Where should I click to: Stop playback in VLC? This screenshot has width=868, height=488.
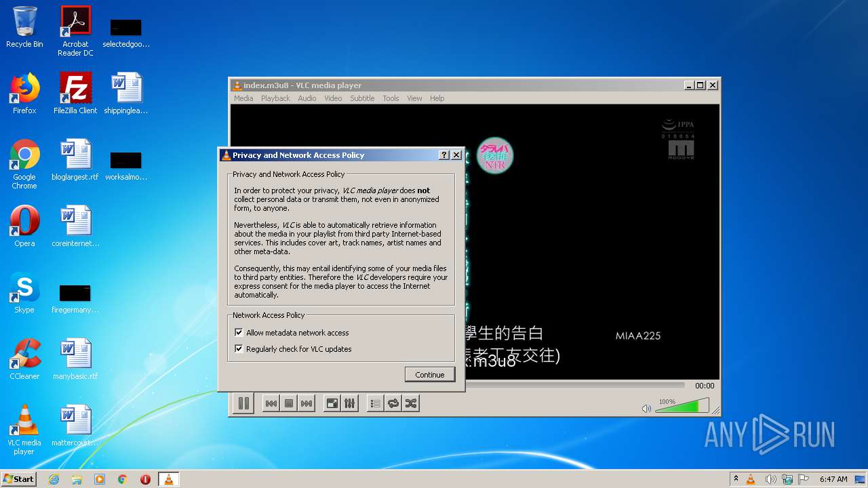click(289, 403)
